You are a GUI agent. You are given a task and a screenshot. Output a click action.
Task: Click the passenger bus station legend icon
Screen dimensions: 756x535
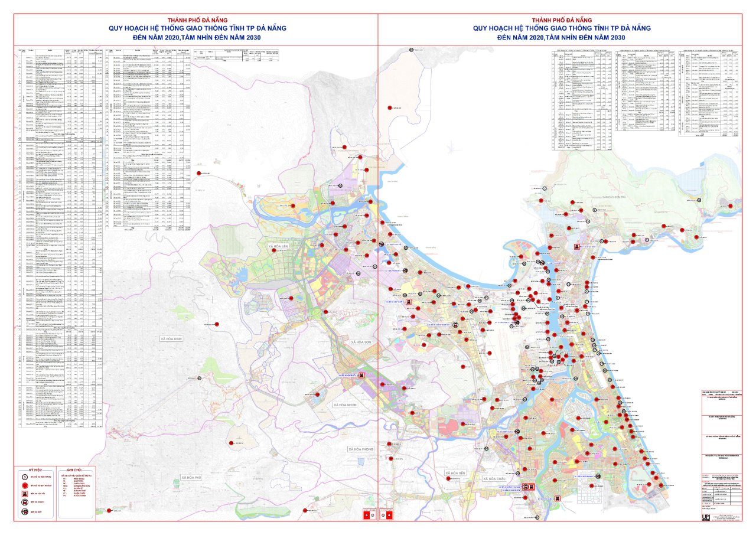point(25,502)
